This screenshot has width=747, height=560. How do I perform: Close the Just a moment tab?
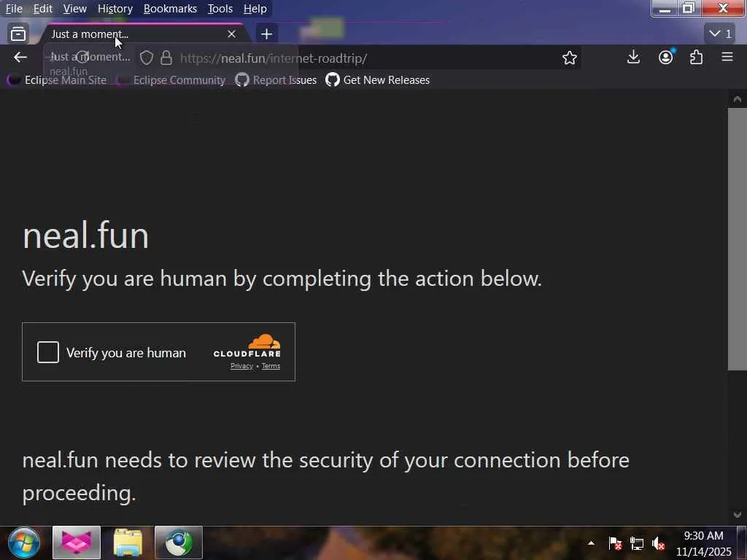click(x=231, y=34)
